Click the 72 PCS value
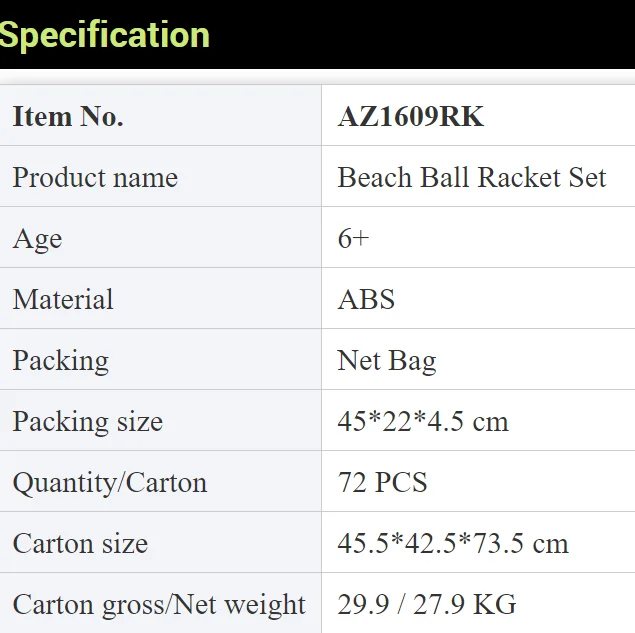 coord(382,482)
